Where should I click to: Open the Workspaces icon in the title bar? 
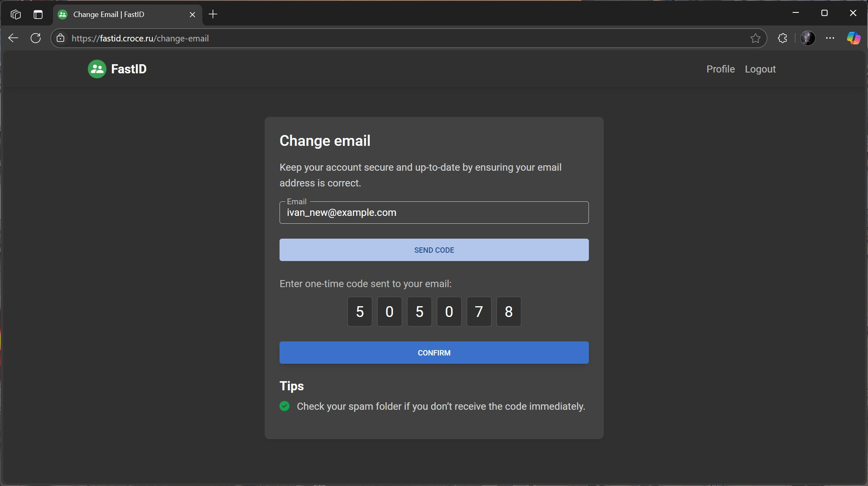click(x=16, y=15)
